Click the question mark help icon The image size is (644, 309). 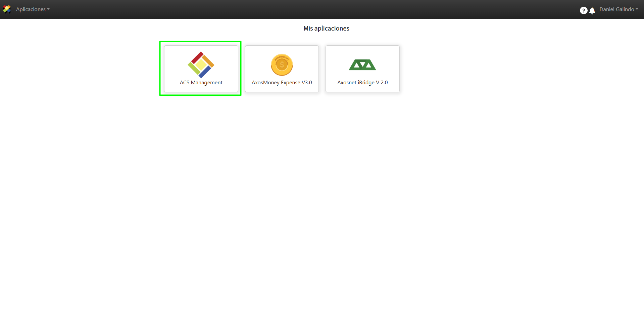coord(584,10)
